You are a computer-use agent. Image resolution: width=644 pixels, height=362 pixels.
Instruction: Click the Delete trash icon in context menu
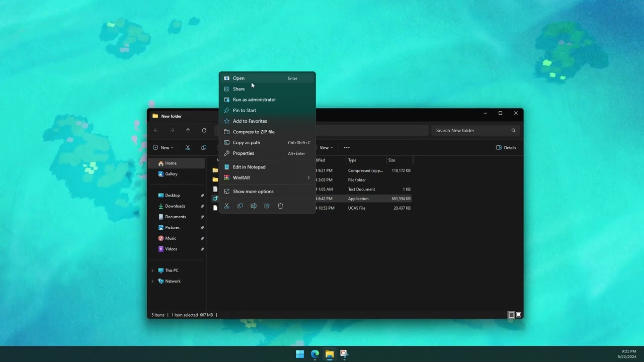[281, 206]
